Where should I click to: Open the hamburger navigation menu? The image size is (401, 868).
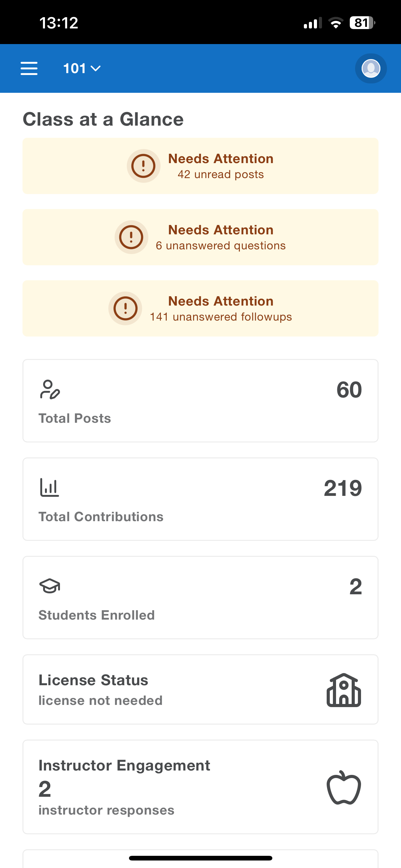(x=29, y=68)
